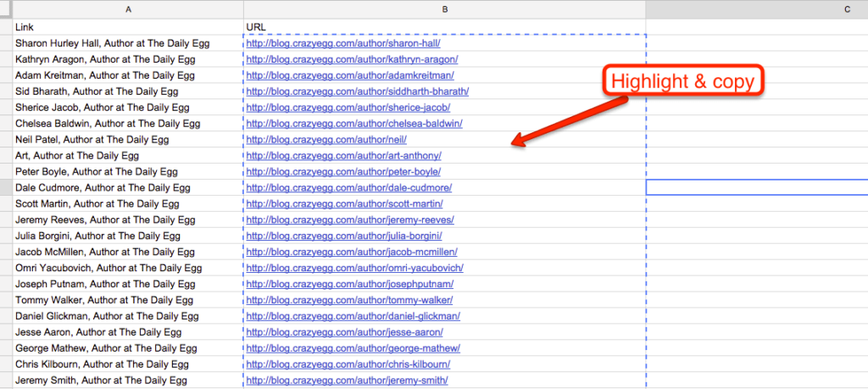Open the george-mathew author URL
This screenshot has height=389, width=868.
click(353, 348)
